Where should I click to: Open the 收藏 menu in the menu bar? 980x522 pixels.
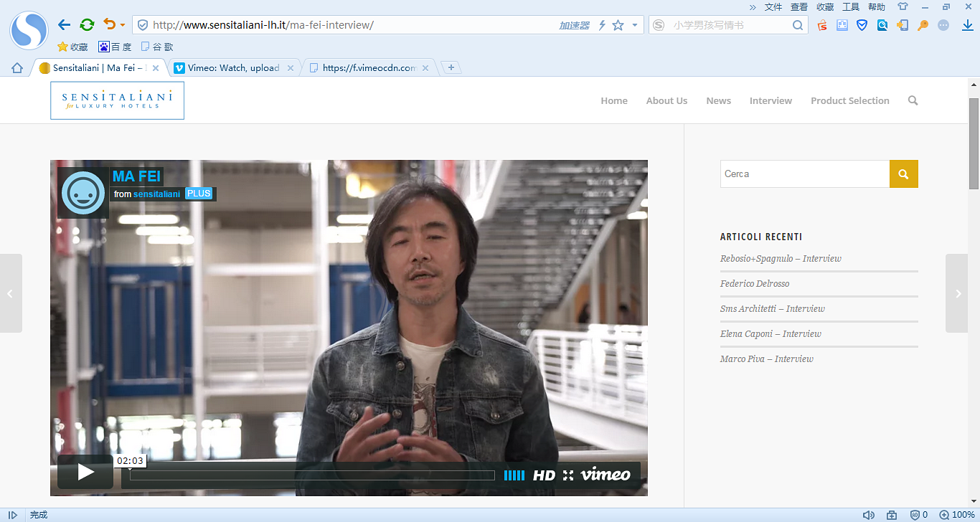(x=825, y=7)
